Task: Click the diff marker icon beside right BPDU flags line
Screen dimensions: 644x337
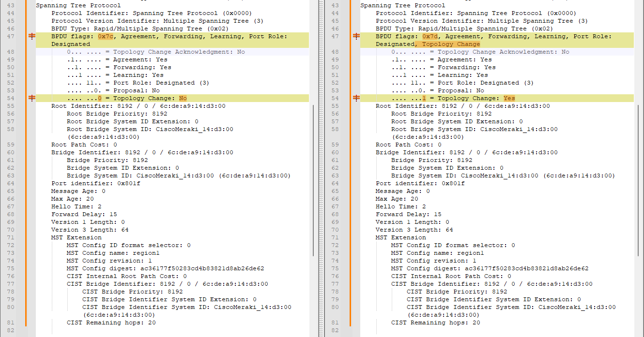Action: 356,36
